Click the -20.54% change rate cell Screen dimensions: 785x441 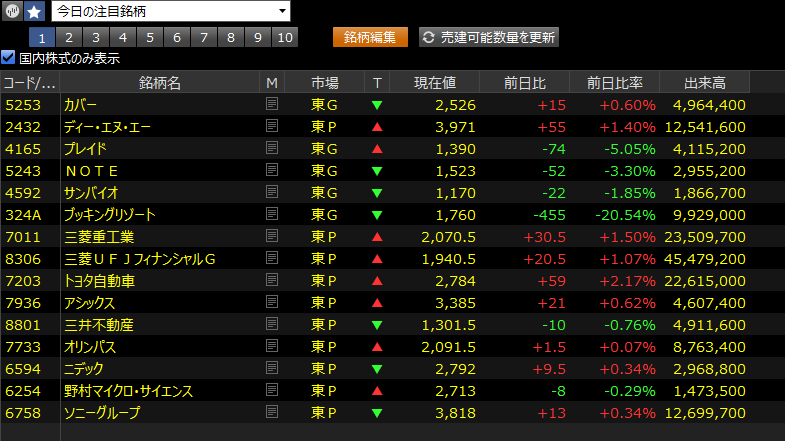625,215
